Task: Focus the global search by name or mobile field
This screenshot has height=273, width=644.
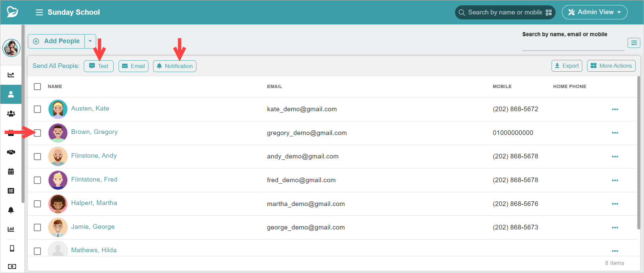Action: click(505, 12)
